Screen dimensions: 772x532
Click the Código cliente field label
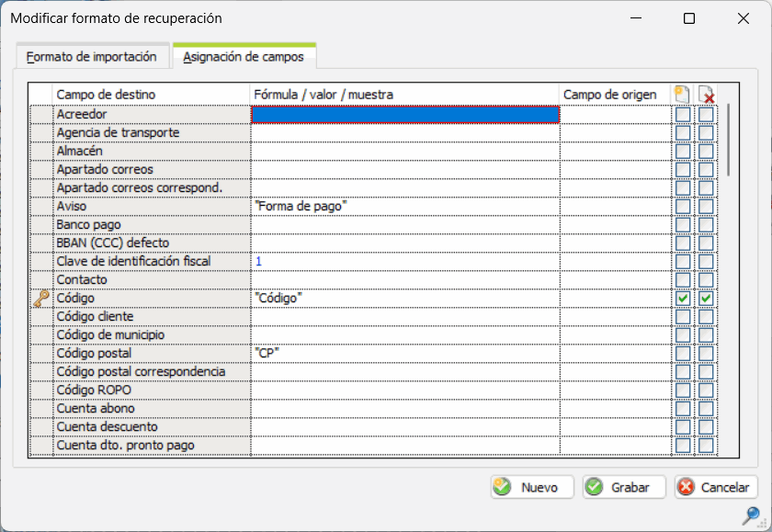(x=95, y=316)
